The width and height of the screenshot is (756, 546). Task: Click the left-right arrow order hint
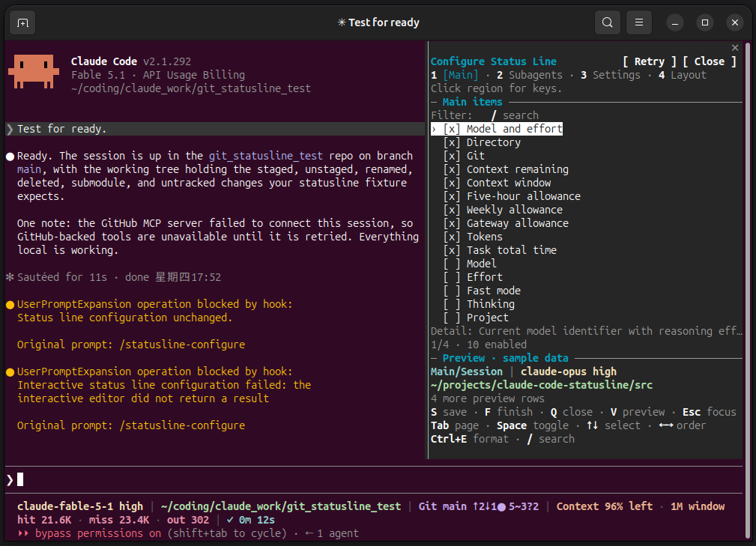tap(683, 425)
